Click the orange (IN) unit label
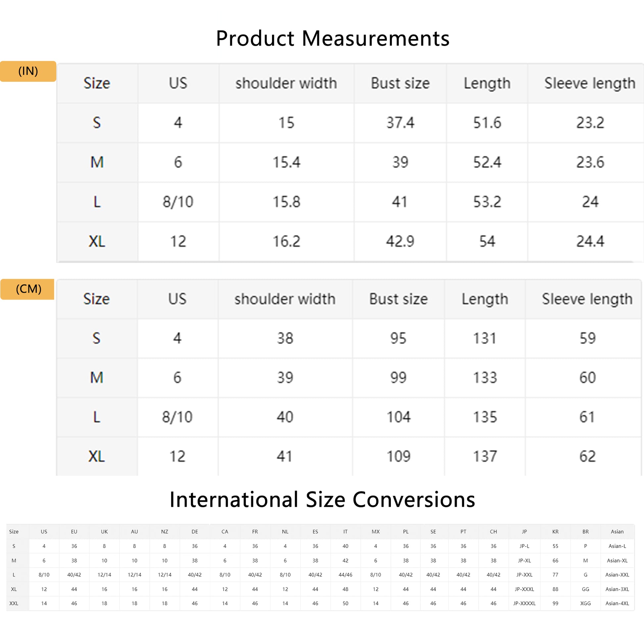644x644 pixels. pyautogui.click(x=28, y=71)
